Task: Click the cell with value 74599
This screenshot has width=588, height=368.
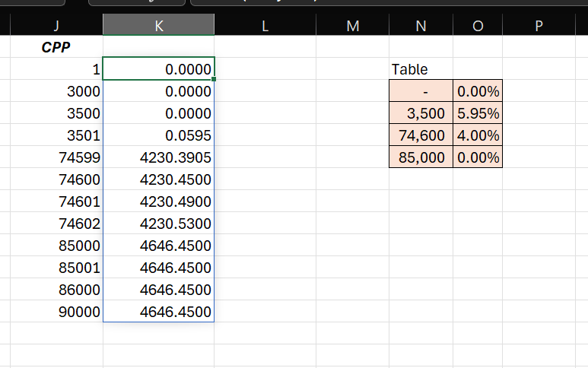Action: (56, 157)
